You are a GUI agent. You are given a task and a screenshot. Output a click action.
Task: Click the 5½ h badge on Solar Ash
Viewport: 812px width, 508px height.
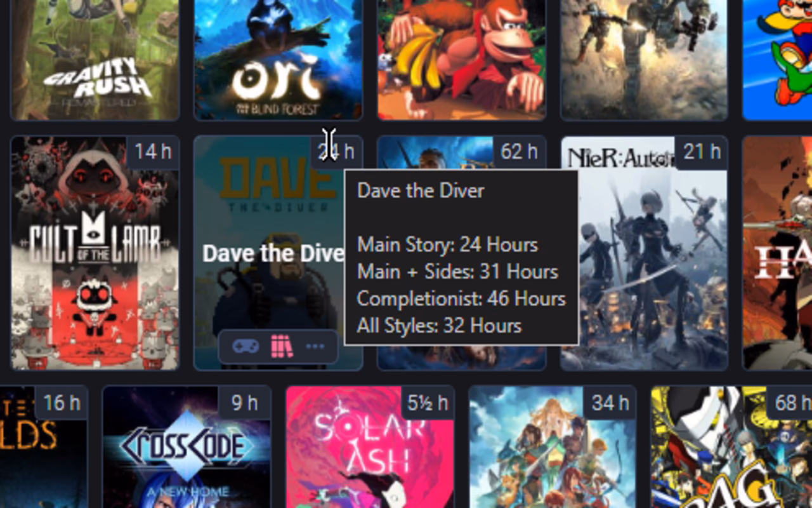[x=428, y=403]
